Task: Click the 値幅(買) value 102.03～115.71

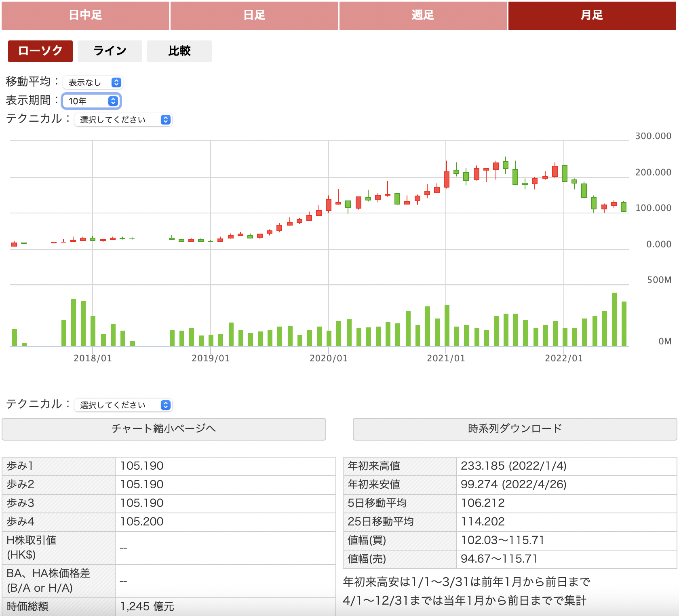Action: pos(502,540)
